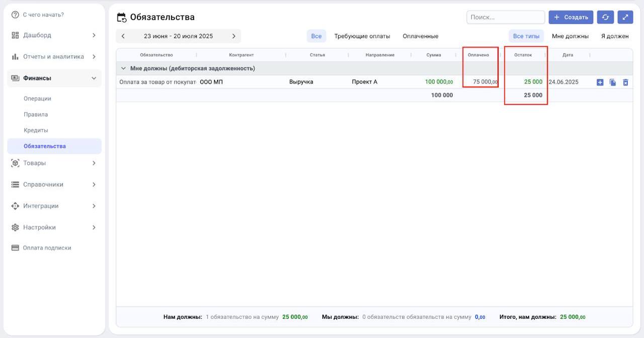Image resolution: width=644 pixels, height=338 pixels.
Task: Filter by Оплаченные obligations
Action: pyautogui.click(x=420, y=36)
